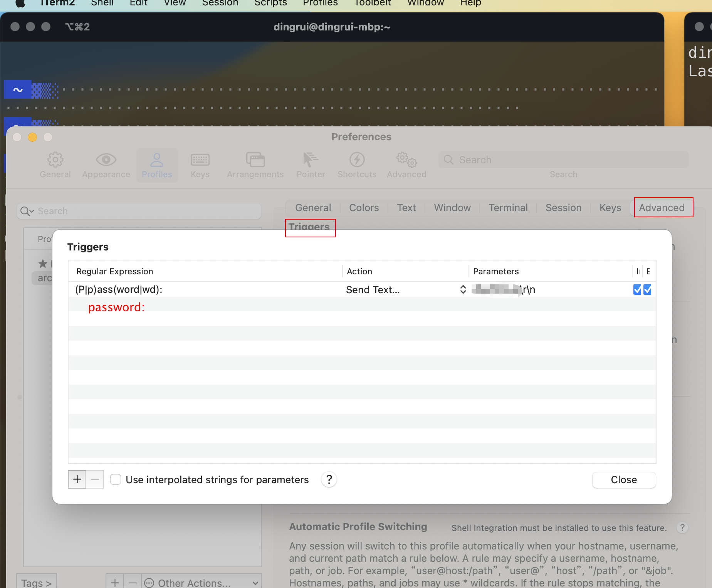Add a new trigger with plus button
Viewport: 712px width, 588px height.
point(77,479)
